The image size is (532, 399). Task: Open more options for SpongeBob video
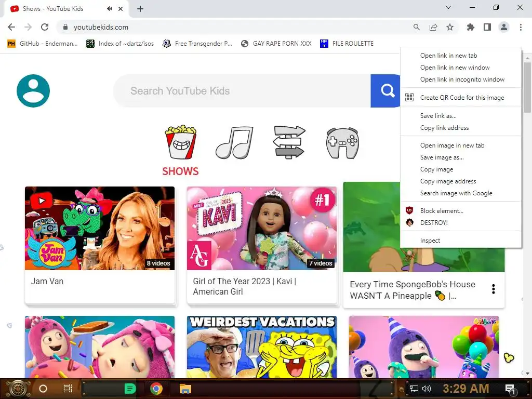click(x=494, y=289)
